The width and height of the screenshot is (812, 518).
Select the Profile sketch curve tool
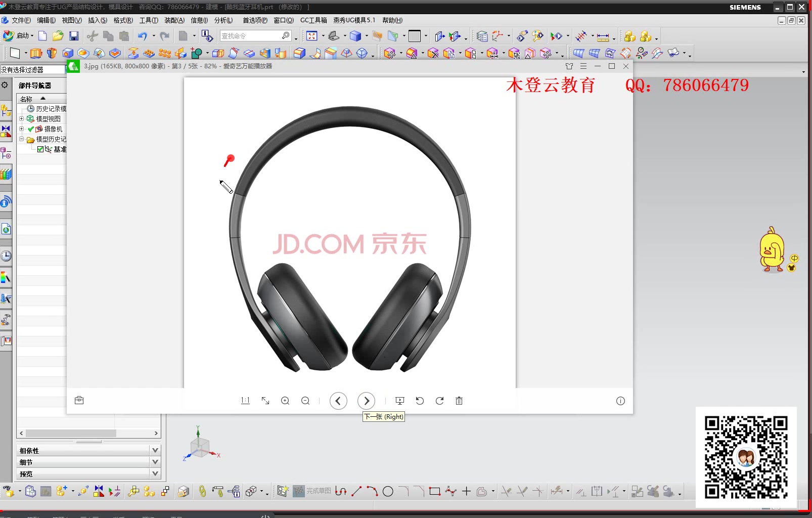click(x=341, y=491)
